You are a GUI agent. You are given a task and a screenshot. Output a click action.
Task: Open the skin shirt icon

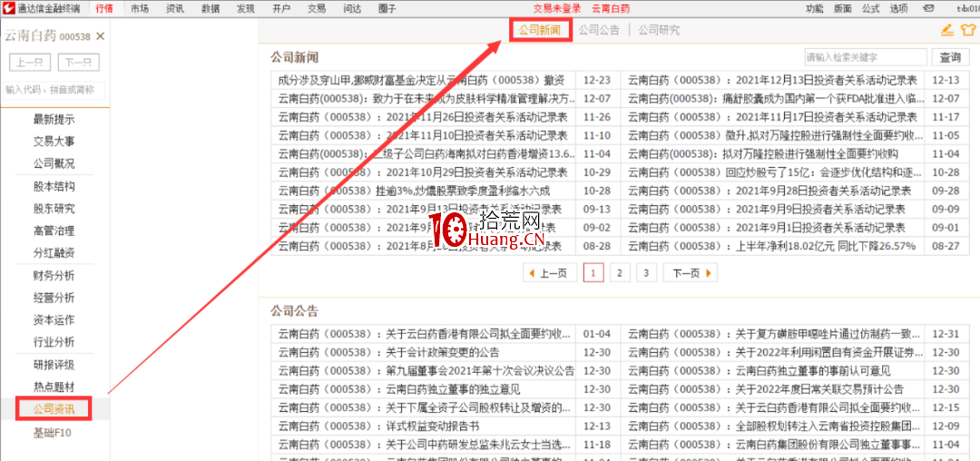tap(967, 30)
